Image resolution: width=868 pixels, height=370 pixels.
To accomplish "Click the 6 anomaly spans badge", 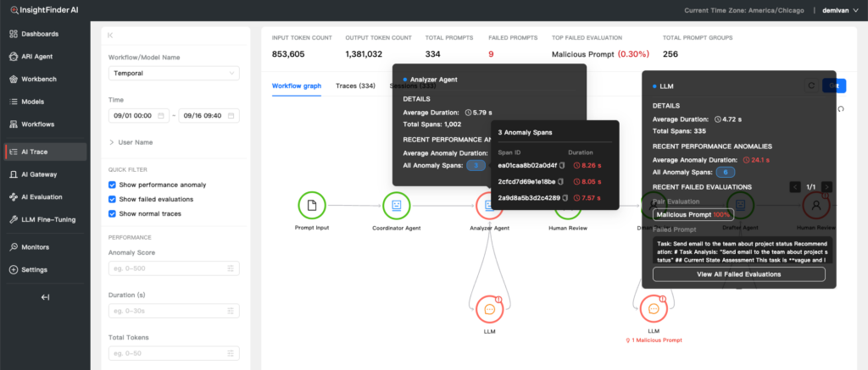I will [x=726, y=173].
